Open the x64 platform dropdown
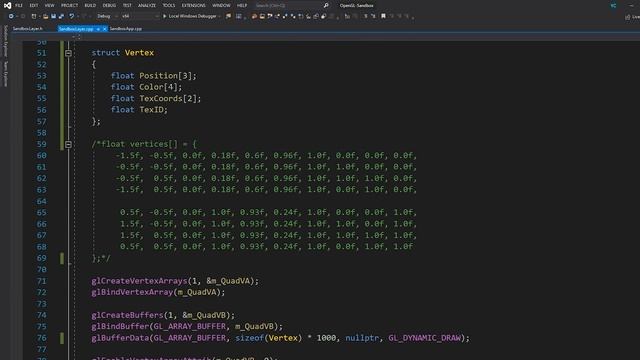Screen dimensions: 640x360 click(x=140, y=16)
